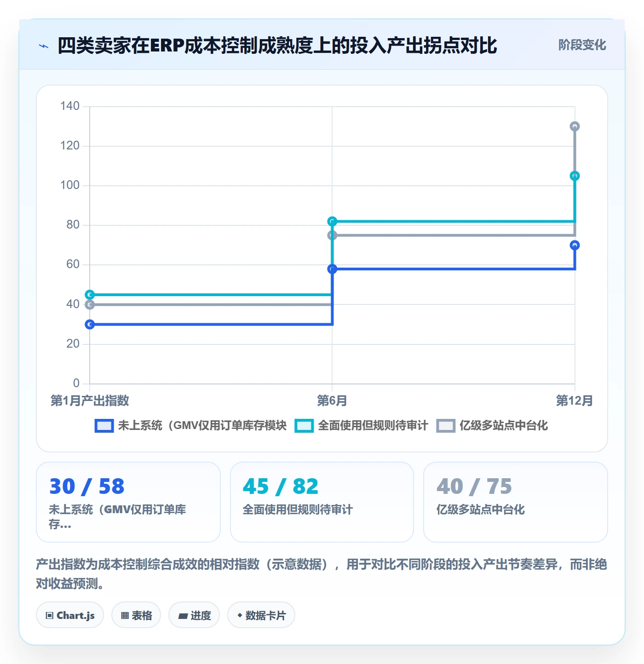
Task: Click the 阶段变化 label in the header
Action: coord(582,45)
